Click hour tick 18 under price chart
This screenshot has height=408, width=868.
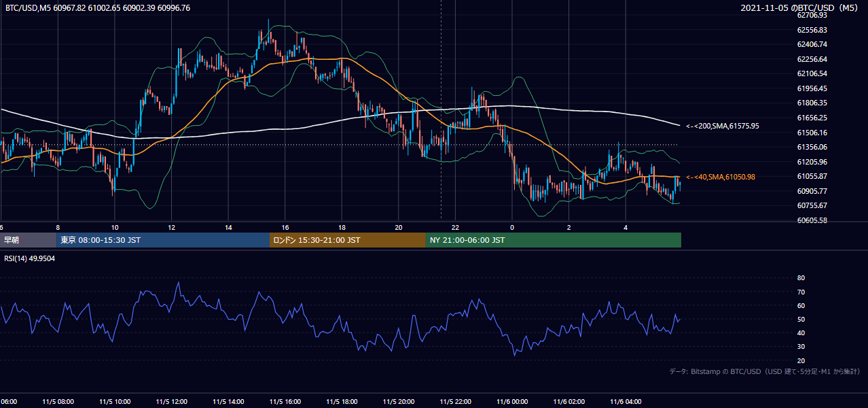(342, 227)
